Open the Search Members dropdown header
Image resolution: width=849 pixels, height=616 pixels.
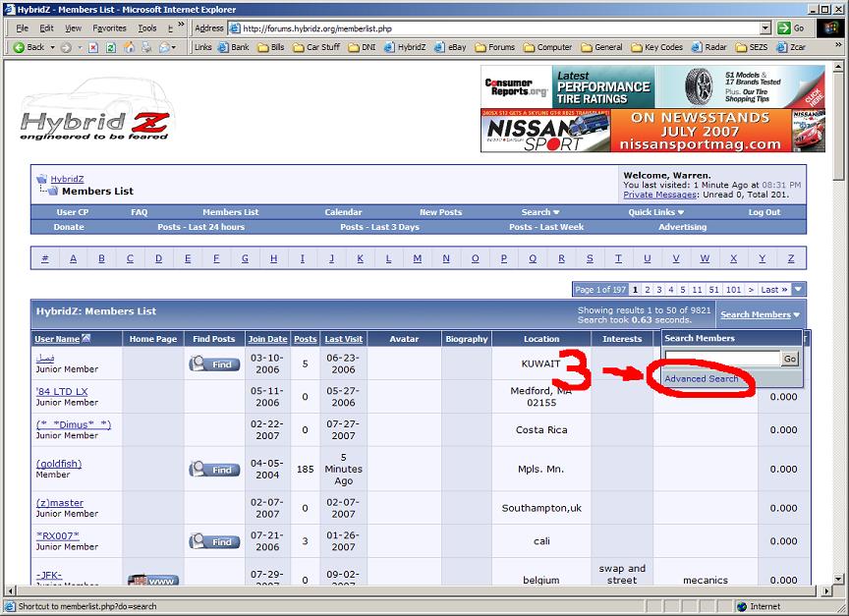pos(760,314)
